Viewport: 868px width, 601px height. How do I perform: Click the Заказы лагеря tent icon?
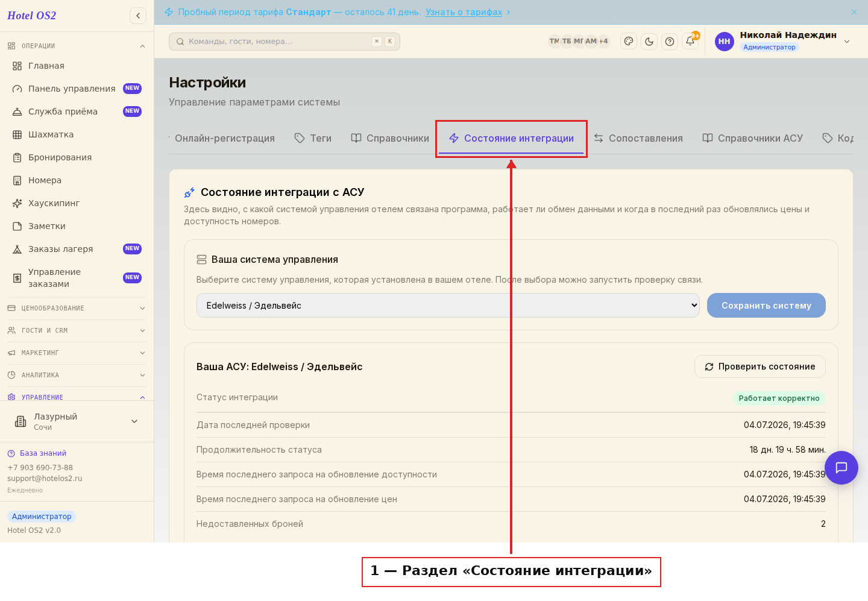[17, 249]
